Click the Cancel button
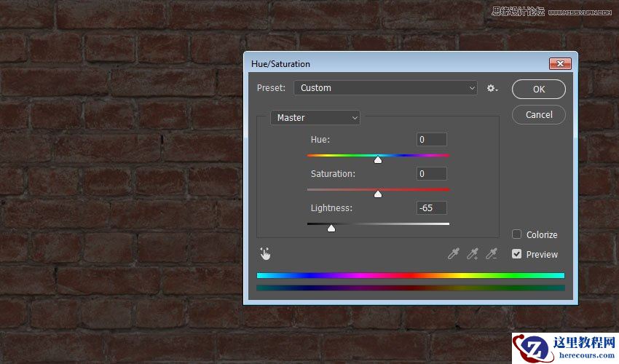Screen dimensions: 619x364 pyautogui.click(x=538, y=115)
